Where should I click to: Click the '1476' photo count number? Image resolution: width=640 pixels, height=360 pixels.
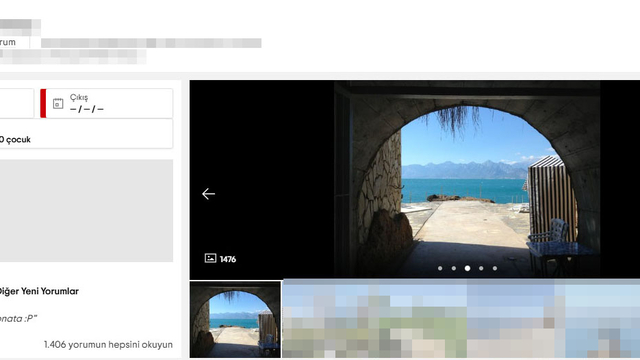228,259
